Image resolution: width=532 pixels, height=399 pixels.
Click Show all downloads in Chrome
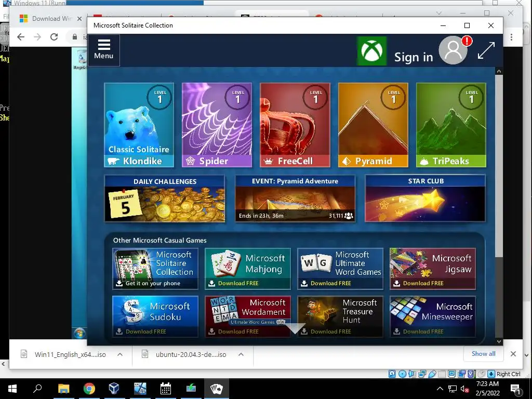click(484, 353)
